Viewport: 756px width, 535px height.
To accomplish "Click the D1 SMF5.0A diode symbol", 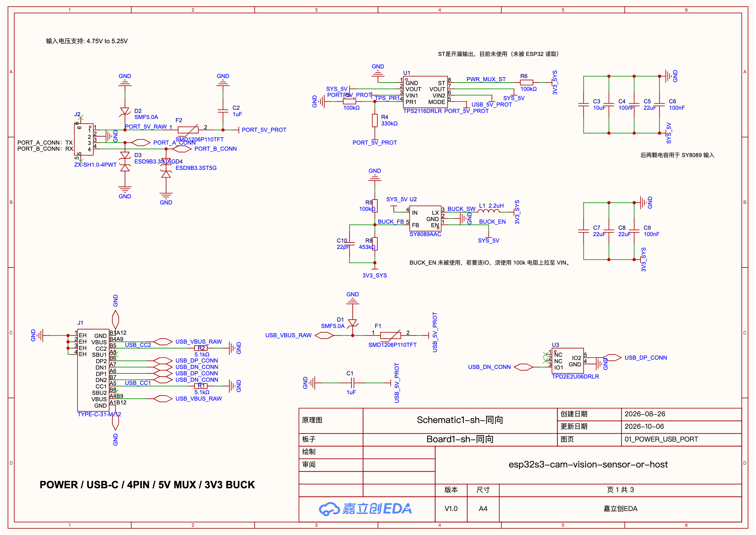I will 353,323.
